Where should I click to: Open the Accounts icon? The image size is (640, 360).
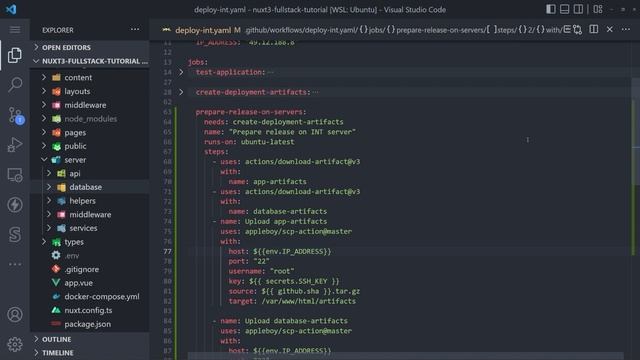tap(15, 315)
